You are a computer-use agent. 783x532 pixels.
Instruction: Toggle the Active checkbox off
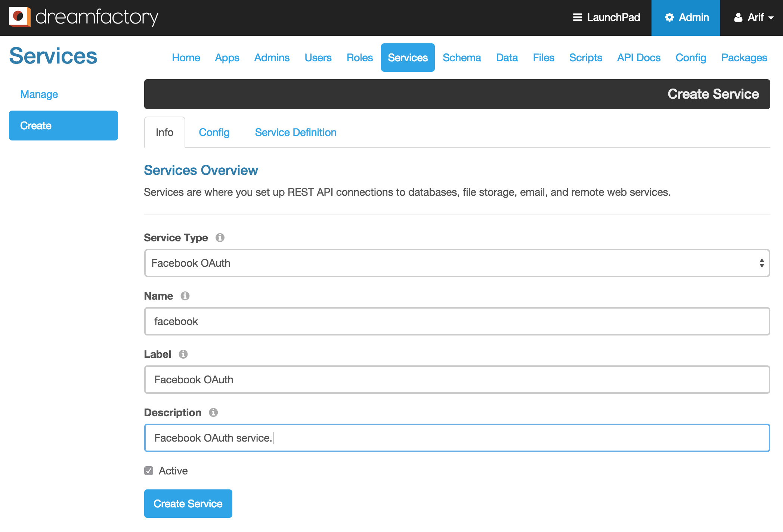click(148, 471)
